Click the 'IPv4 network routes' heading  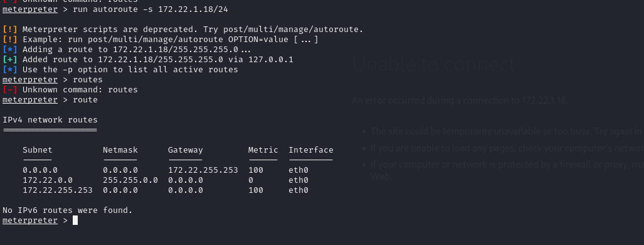(x=50, y=120)
